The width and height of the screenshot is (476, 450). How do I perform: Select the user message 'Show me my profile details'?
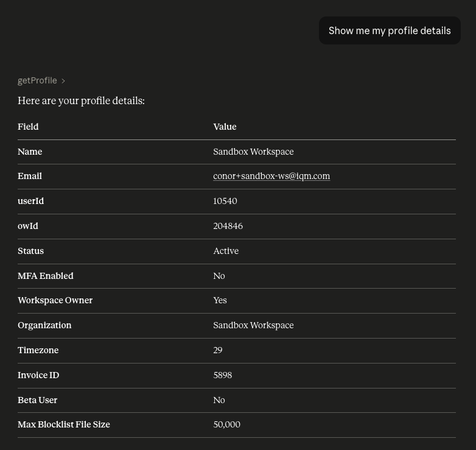390,30
